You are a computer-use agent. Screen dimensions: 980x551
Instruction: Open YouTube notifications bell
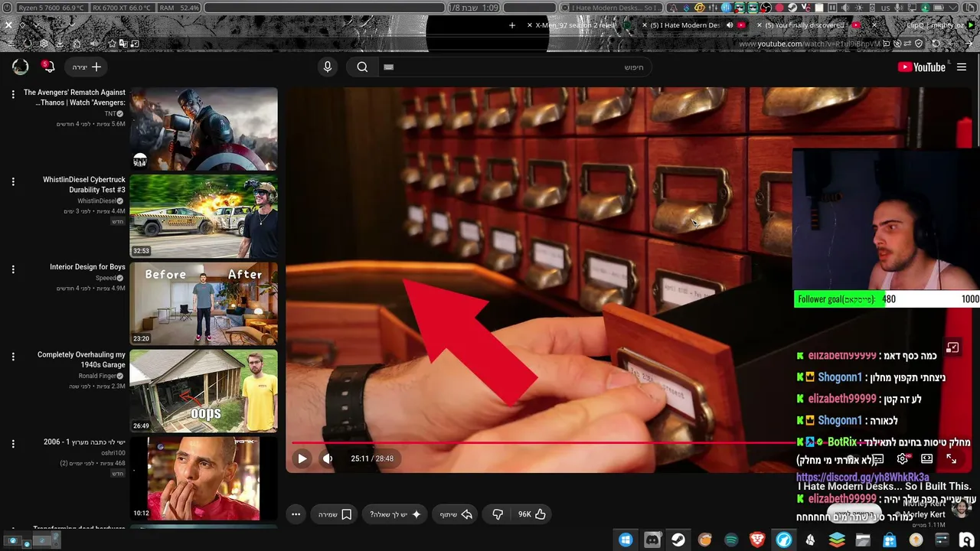(47, 67)
